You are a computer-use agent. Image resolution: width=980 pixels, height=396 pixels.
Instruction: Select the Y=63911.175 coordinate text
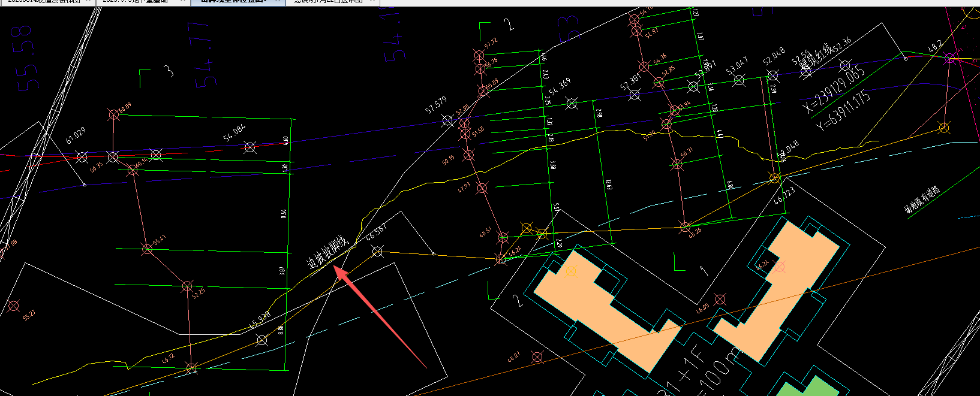(x=843, y=111)
